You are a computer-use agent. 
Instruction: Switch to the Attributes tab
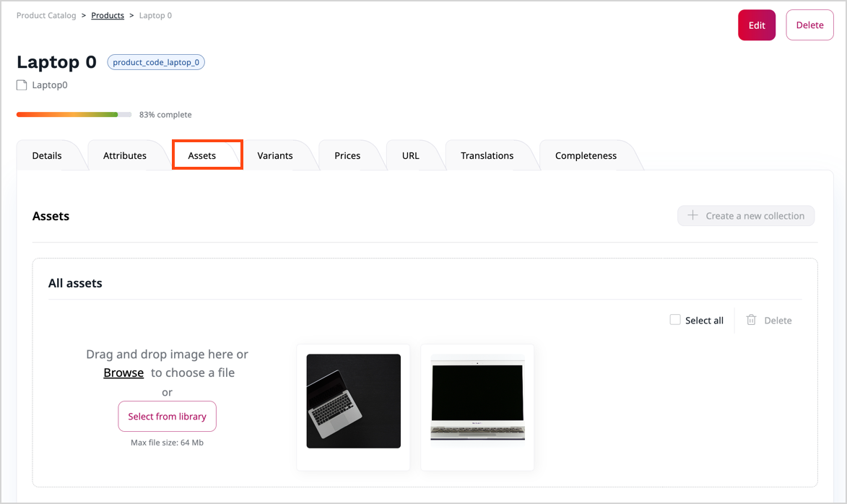(124, 155)
